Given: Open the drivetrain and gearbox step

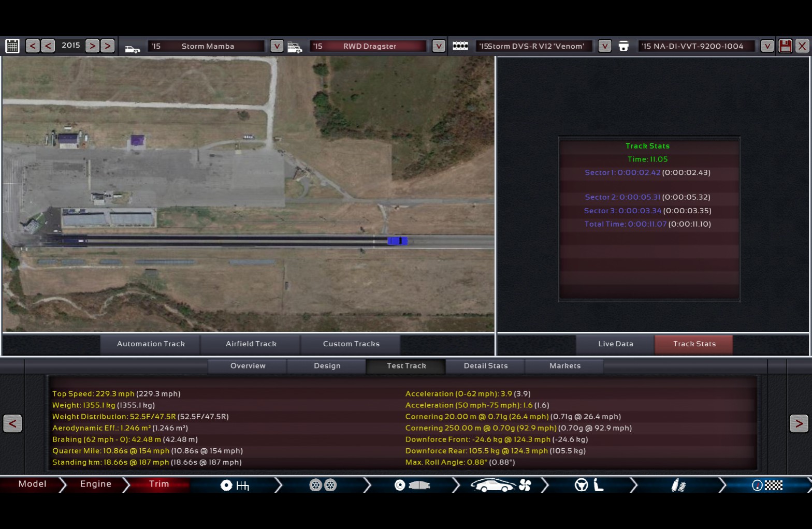Looking at the screenshot, I should pyautogui.click(x=235, y=486).
